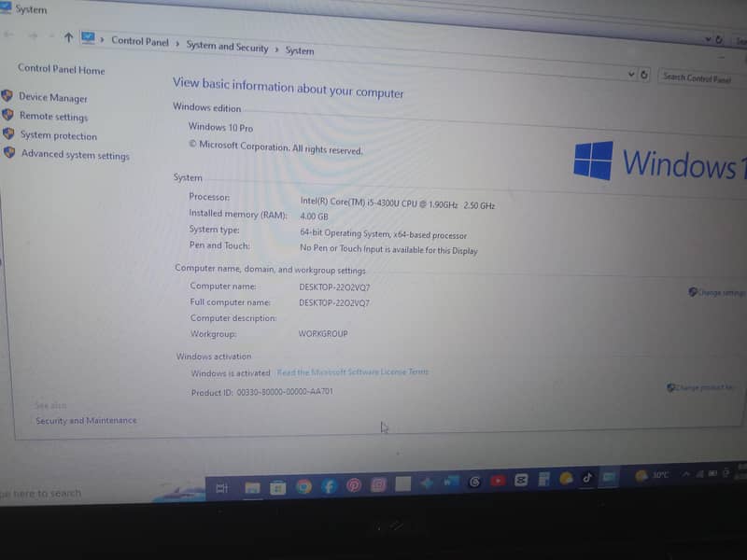Click the System window taskbar button
This screenshot has width=747, height=560.
click(609, 477)
